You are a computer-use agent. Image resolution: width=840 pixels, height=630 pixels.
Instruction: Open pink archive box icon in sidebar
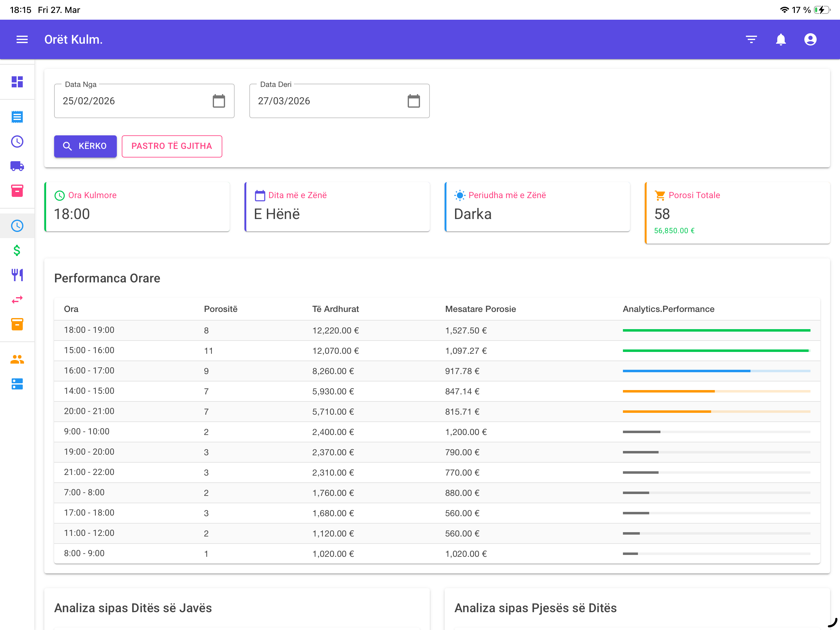coord(17,191)
